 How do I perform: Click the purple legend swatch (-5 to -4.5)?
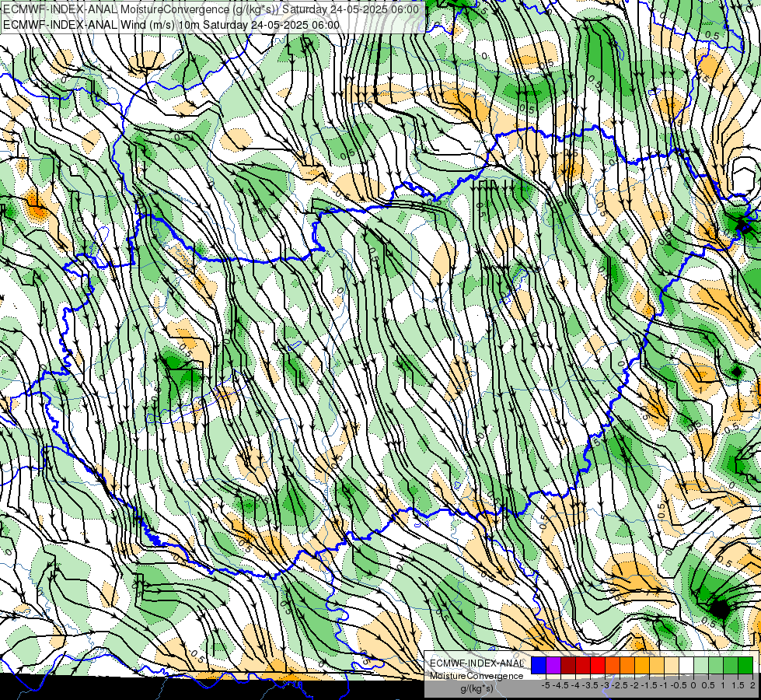(x=553, y=666)
